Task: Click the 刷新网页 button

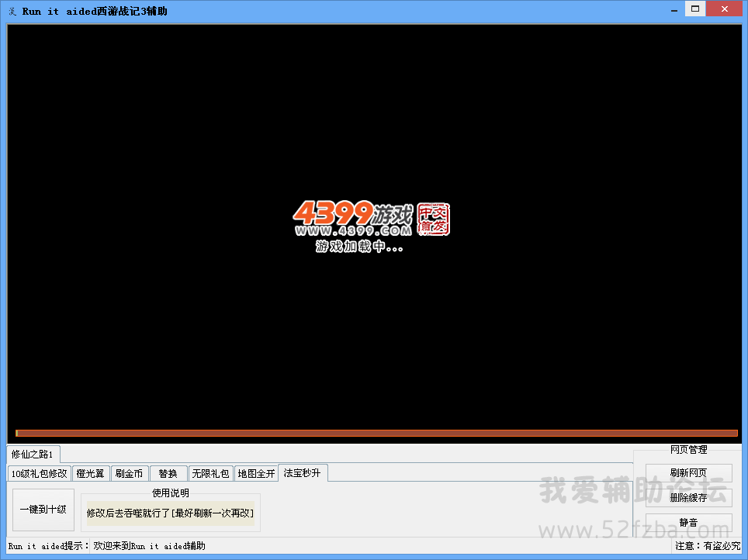Action: (688, 472)
